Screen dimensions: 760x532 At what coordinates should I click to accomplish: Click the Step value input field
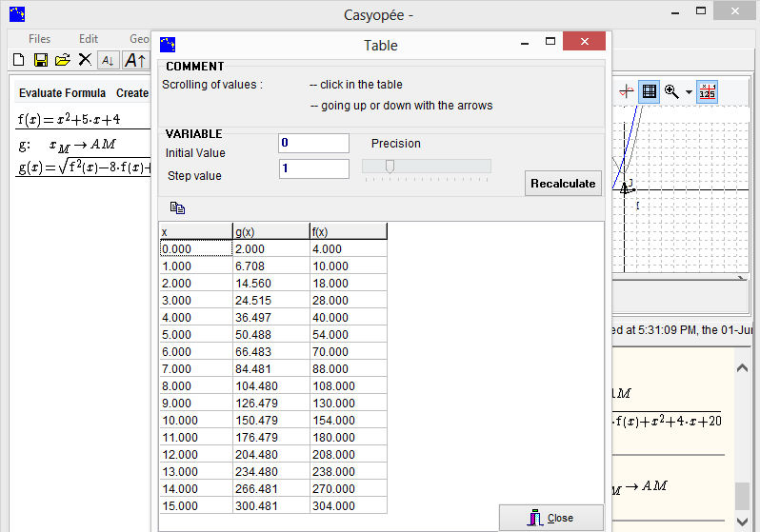[314, 168]
